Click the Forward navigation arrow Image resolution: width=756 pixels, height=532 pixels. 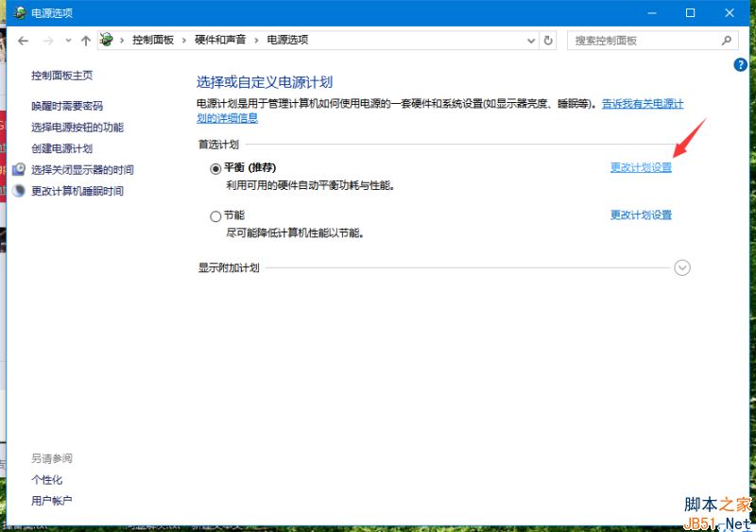coord(48,41)
